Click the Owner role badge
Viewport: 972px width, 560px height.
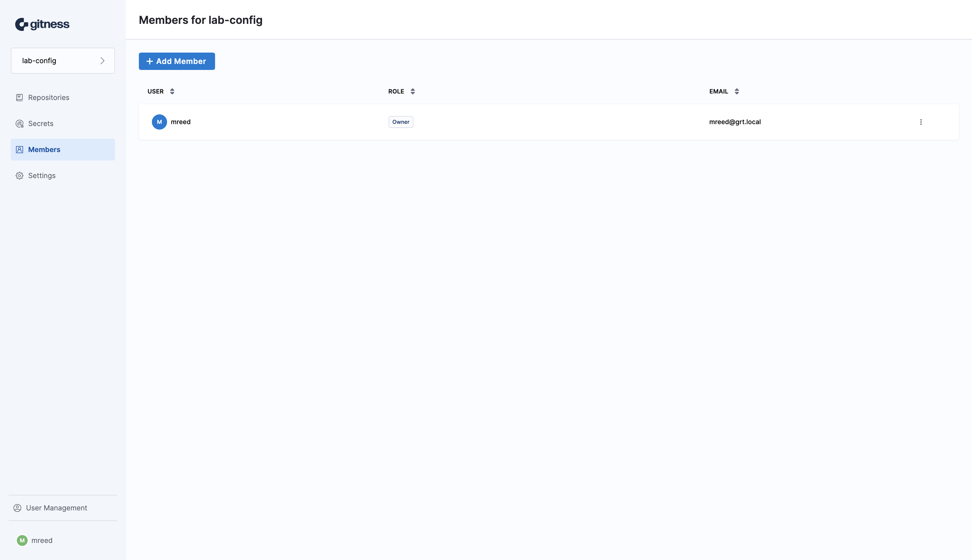tap(401, 122)
